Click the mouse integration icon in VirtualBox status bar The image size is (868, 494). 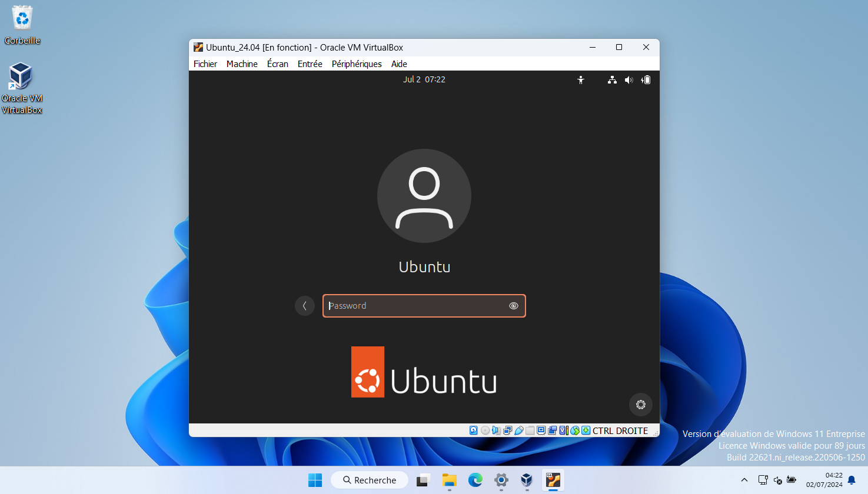pos(575,430)
